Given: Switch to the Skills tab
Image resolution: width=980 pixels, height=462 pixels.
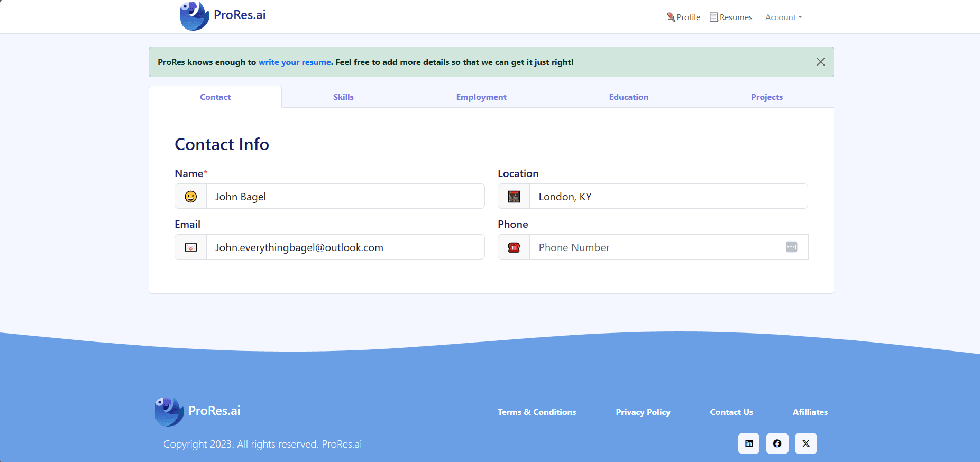Looking at the screenshot, I should (343, 97).
